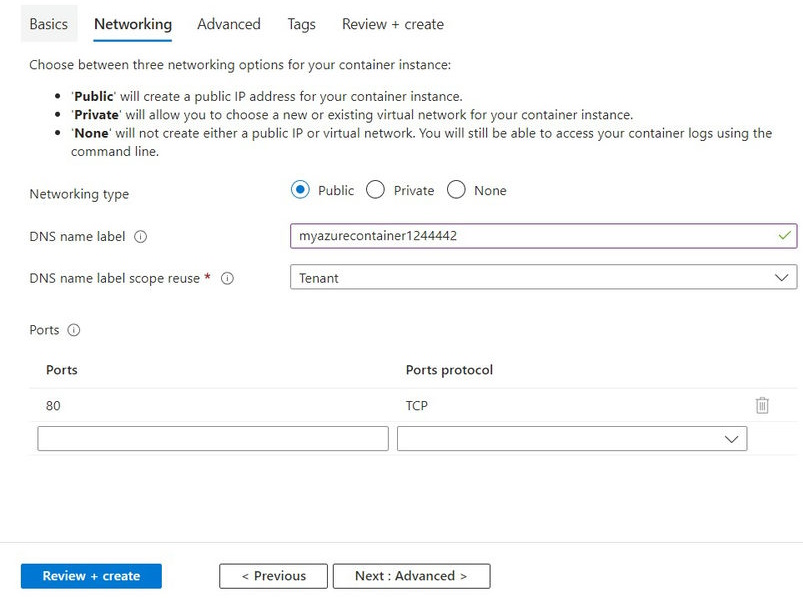Go to the Tags tab
Screen dimensions: 803x602
pyautogui.click(x=301, y=23)
